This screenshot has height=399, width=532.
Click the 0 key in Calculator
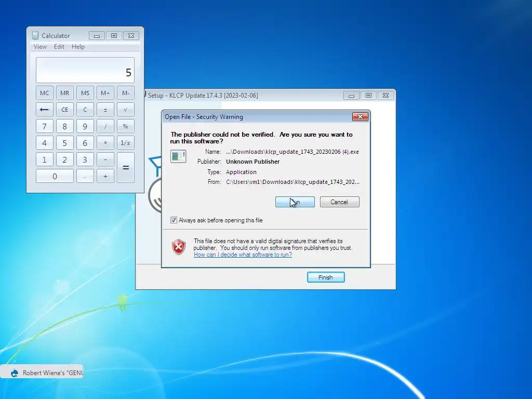[55, 176]
